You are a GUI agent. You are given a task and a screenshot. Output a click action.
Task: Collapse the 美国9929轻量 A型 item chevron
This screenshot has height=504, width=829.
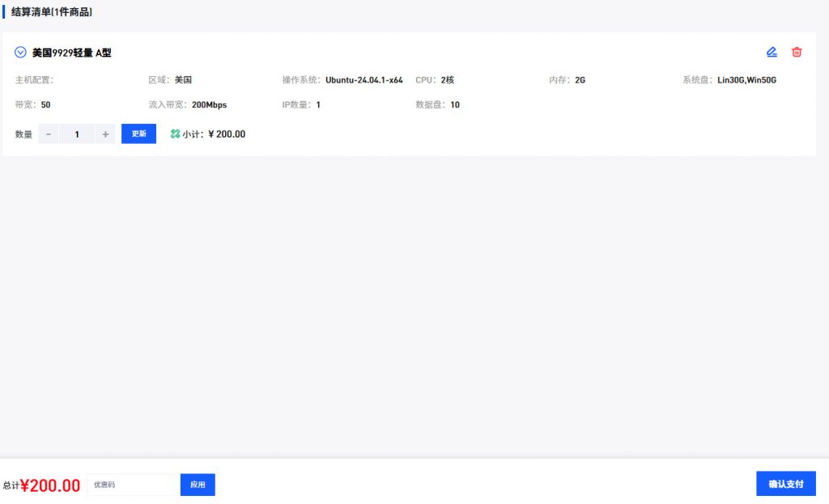coord(21,53)
